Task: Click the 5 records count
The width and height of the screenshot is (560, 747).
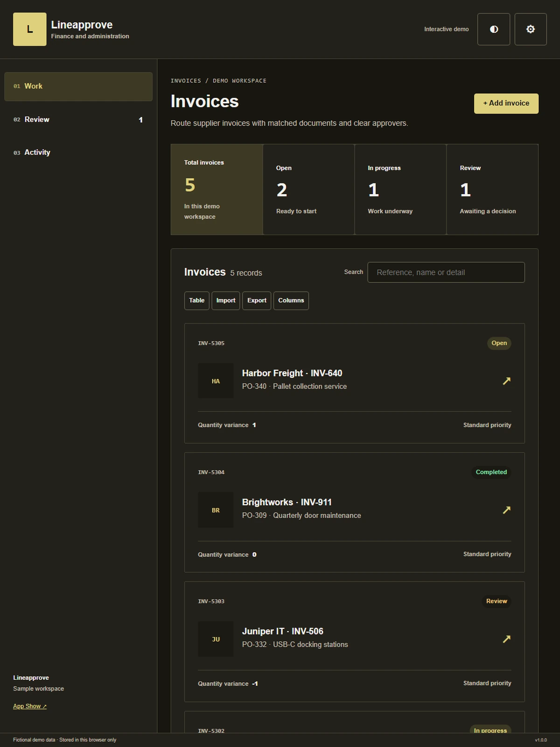Action: [246, 273]
